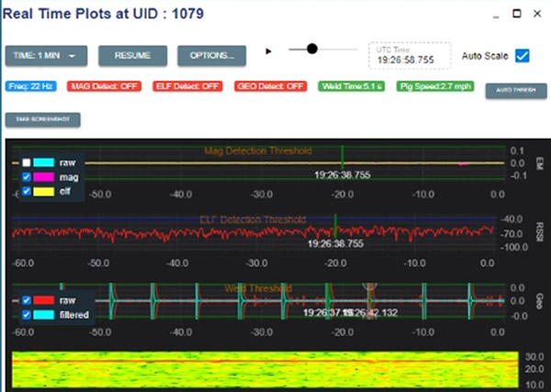
Task: Click the spectrogram heatmap strip
Action: [265, 370]
